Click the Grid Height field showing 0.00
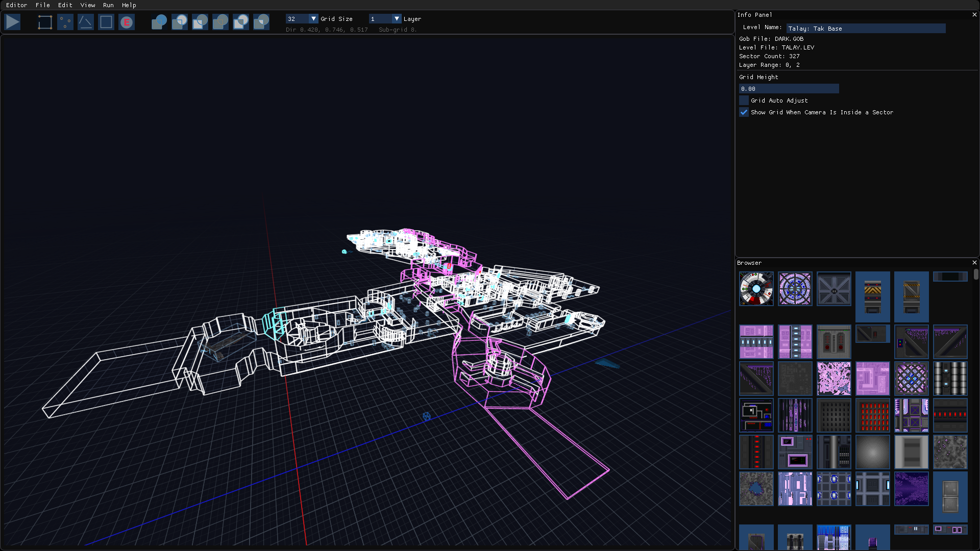The image size is (980, 551). pyautogui.click(x=789, y=89)
